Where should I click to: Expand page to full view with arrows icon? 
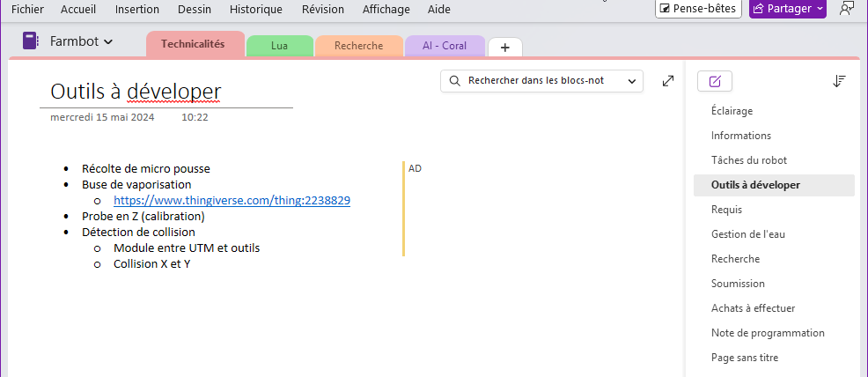pos(668,81)
